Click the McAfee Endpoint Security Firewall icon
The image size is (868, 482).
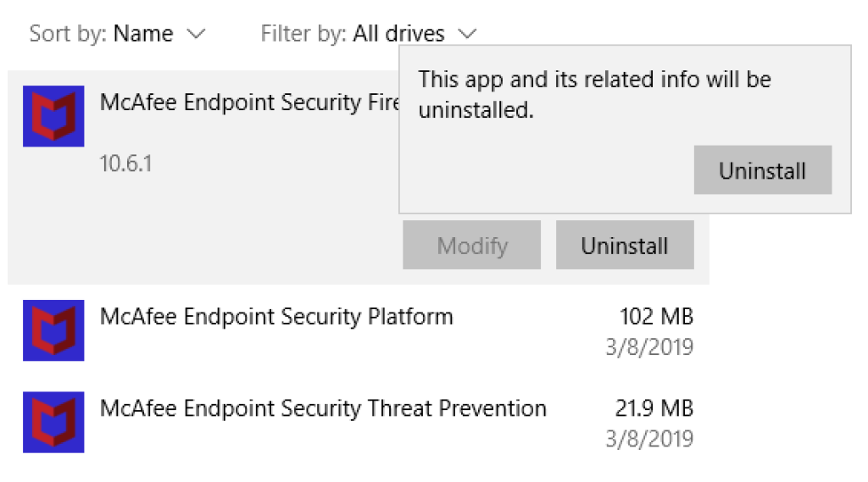point(53,116)
